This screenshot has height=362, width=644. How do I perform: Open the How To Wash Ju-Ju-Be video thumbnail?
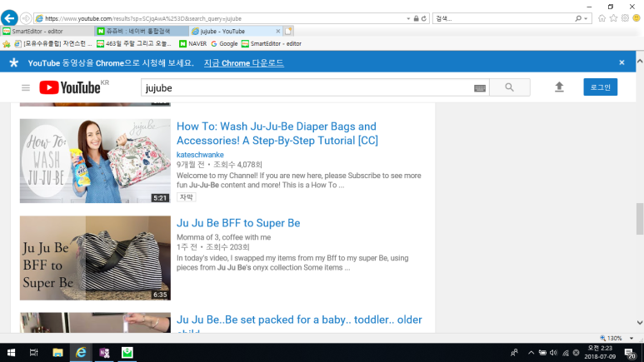(95, 161)
